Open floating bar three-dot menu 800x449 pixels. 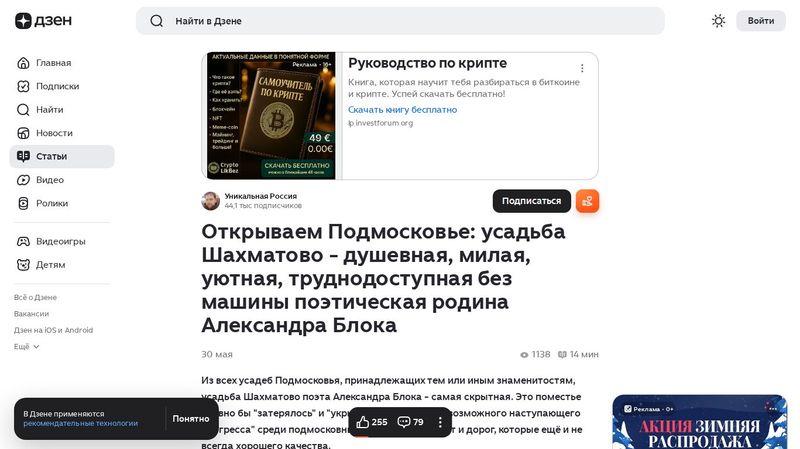pos(440,422)
